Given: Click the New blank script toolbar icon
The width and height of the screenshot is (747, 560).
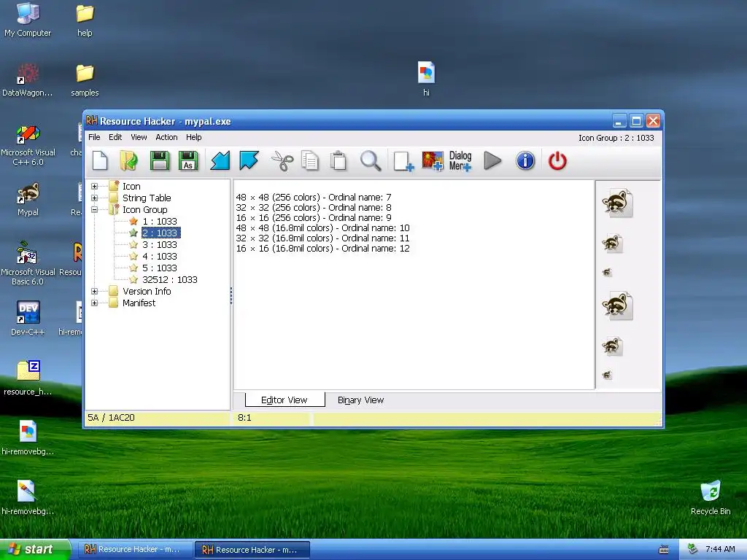Looking at the screenshot, I should [100, 160].
